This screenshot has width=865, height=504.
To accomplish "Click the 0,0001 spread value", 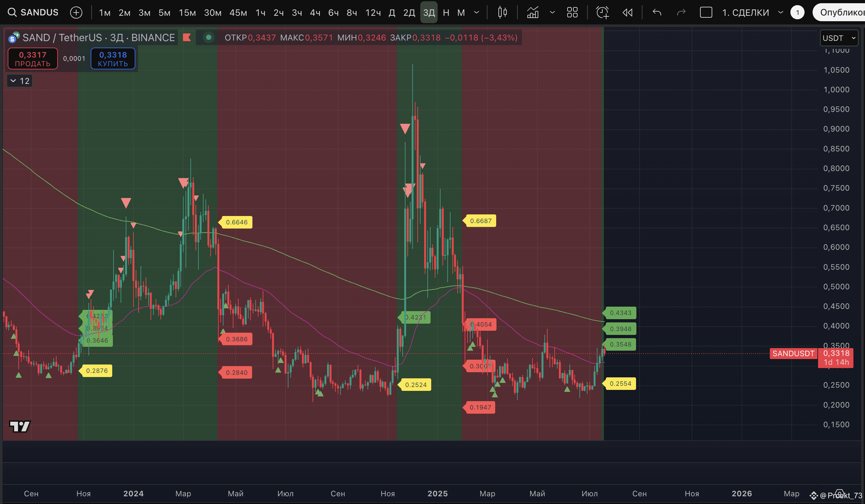I will tap(74, 59).
